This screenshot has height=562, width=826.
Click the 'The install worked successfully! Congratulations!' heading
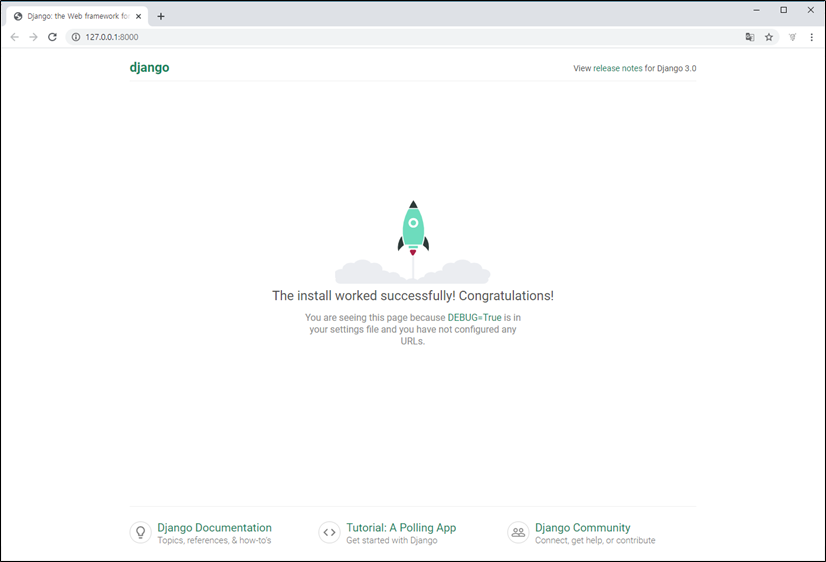coord(413,296)
